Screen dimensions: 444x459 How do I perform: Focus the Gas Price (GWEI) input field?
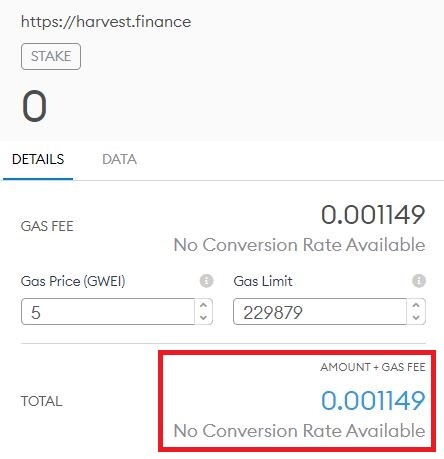coord(108,312)
